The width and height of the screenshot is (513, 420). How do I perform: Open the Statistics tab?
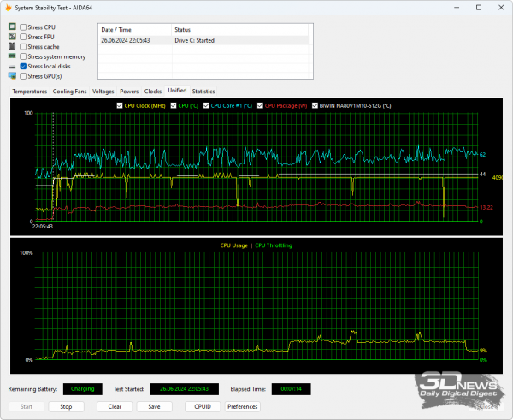click(x=203, y=91)
